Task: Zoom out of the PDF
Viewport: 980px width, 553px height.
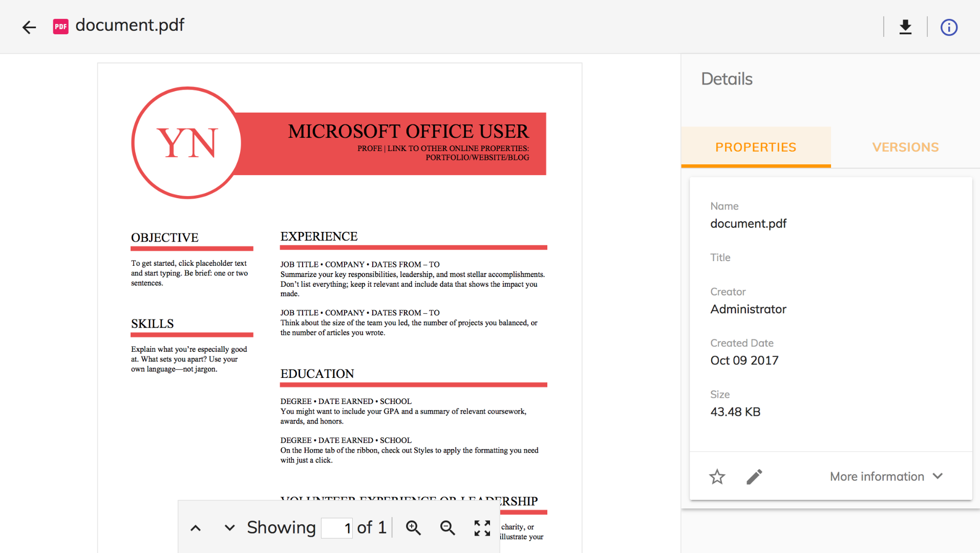Action: click(x=448, y=528)
